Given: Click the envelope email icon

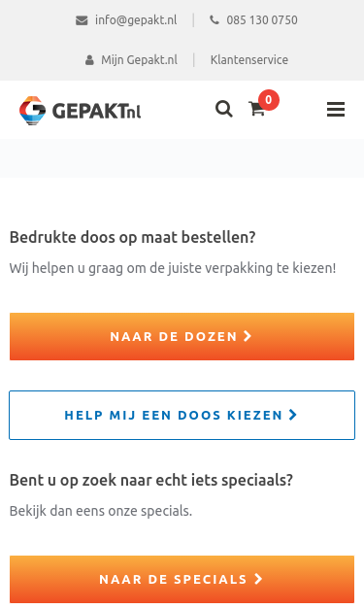Looking at the screenshot, I should (x=82, y=20).
